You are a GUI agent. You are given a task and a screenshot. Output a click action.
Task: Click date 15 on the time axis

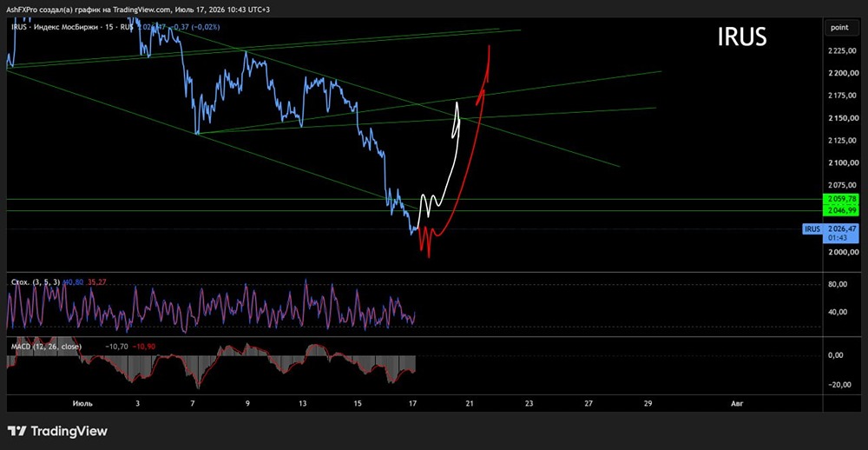click(358, 403)
